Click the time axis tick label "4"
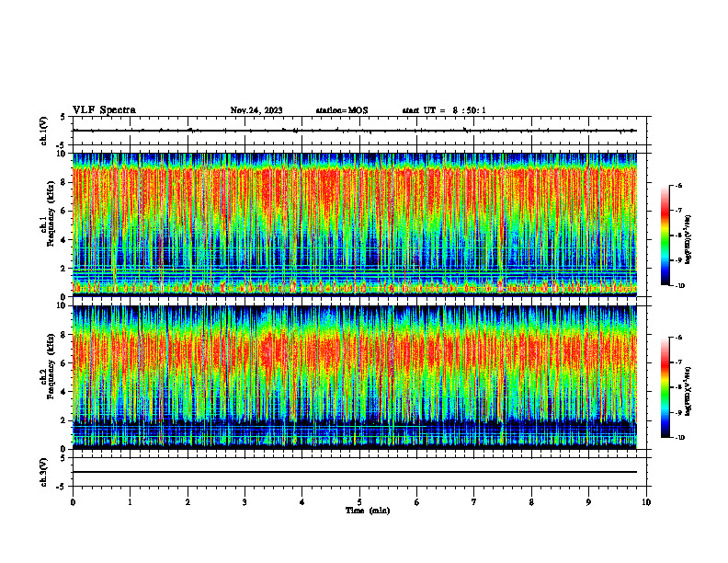 pyautogui.click(x=302, y=502)
